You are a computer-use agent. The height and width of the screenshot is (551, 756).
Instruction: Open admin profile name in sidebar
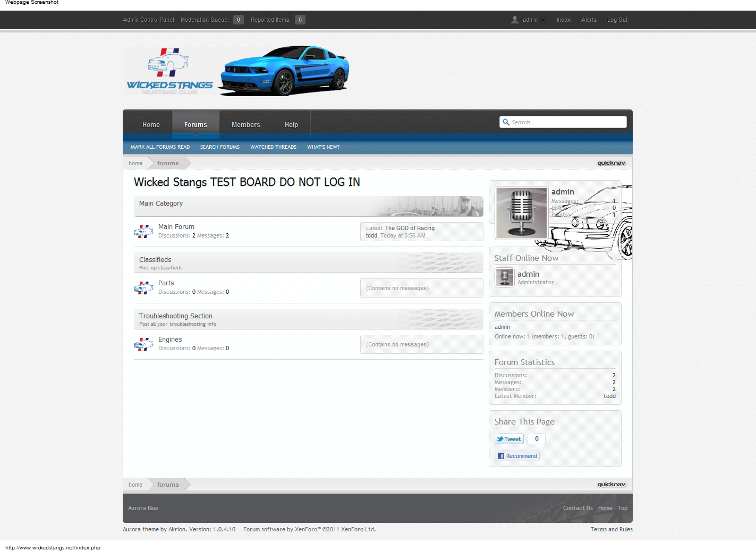(563, 192)
